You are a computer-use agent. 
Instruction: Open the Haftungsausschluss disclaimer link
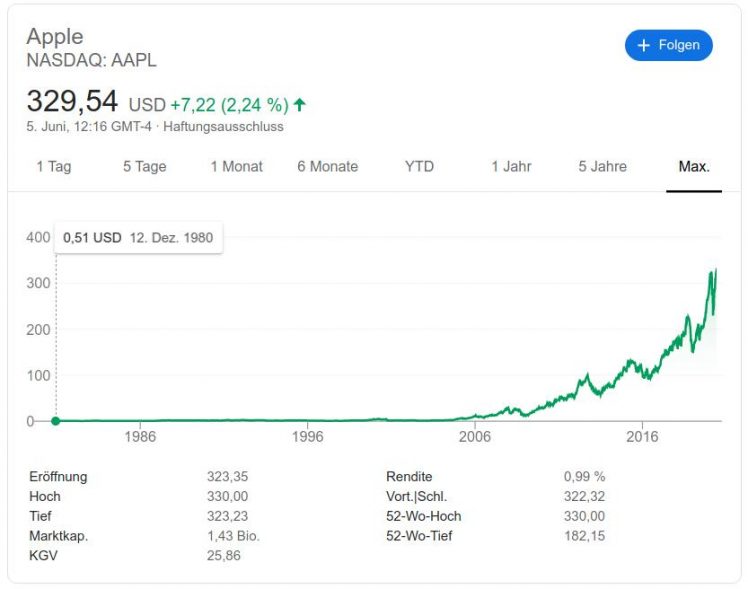point(223,127)
